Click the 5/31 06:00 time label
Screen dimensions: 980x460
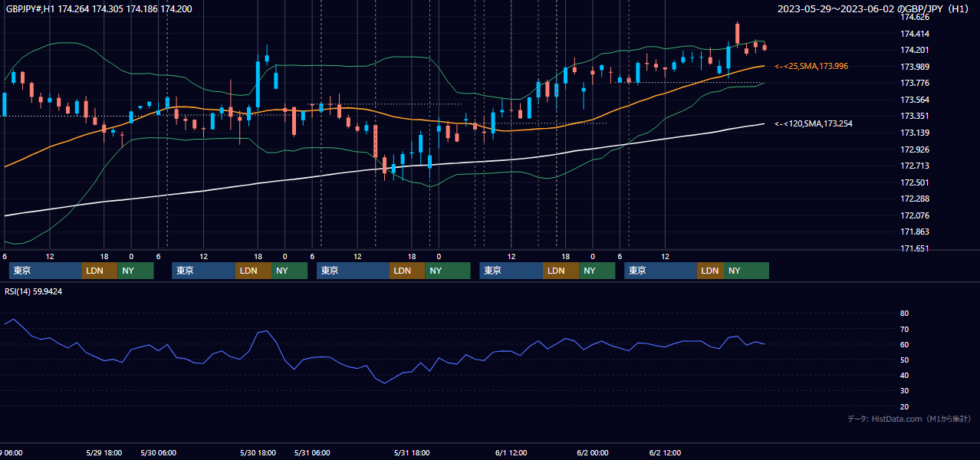(312, 453)
